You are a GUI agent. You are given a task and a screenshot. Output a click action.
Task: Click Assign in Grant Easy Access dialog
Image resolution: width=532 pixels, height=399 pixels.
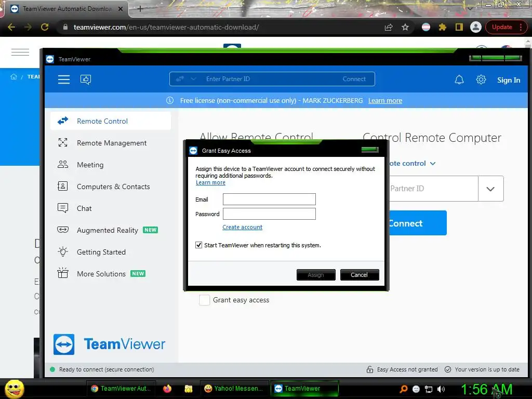coord(316,275)
